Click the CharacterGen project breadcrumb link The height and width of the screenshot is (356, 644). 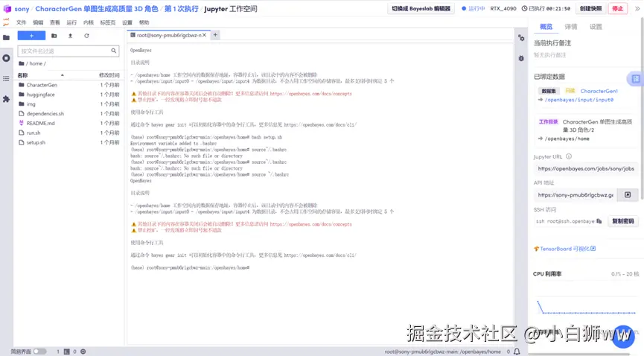click(97, 9)
